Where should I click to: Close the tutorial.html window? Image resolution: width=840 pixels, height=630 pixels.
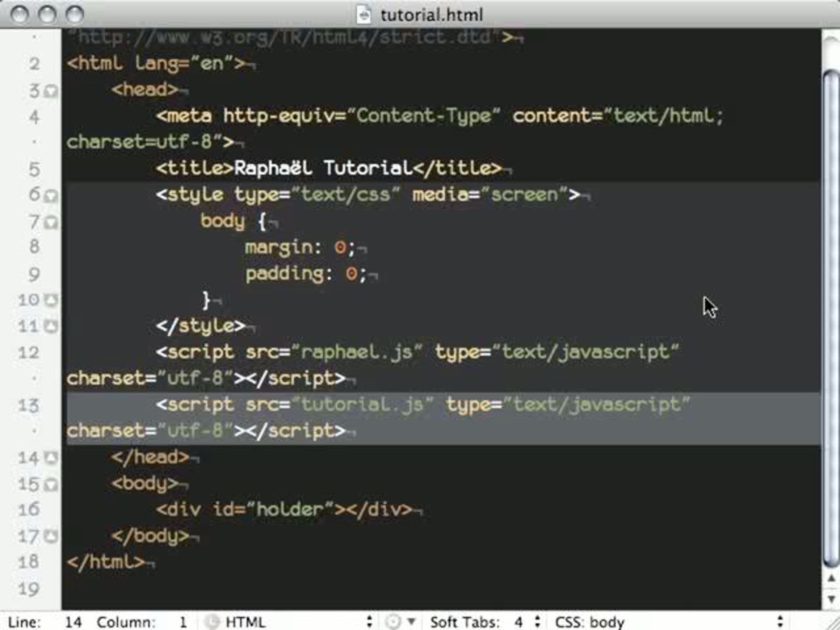20,15
